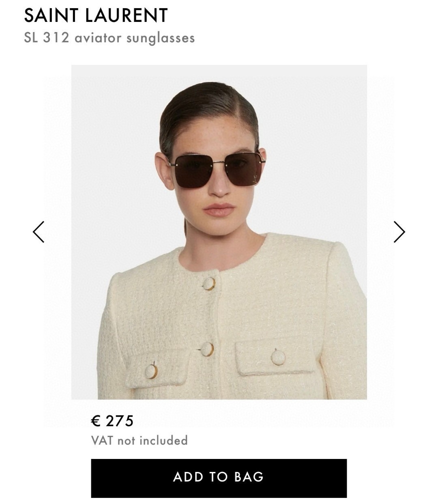Screen dimensions: 438x504
Task: Add the sunglasses to bag
Action: (219, 478)
